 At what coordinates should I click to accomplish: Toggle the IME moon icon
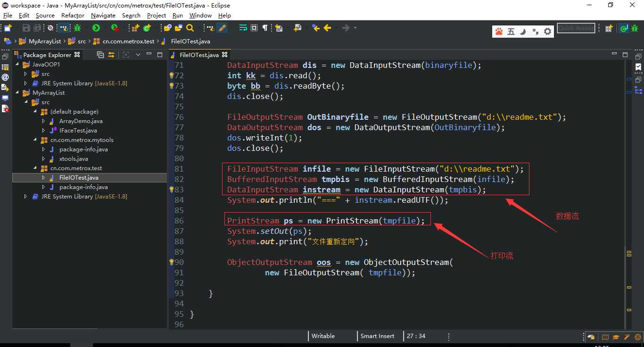tap(523, 32)
